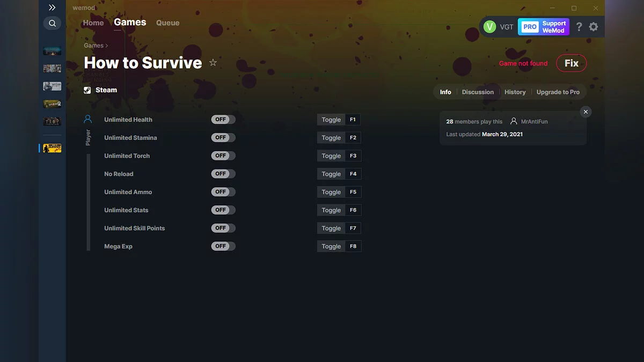This screenshot has width=644, height=362.
Task: Click the Game not found message
Action: coord(523,63)
